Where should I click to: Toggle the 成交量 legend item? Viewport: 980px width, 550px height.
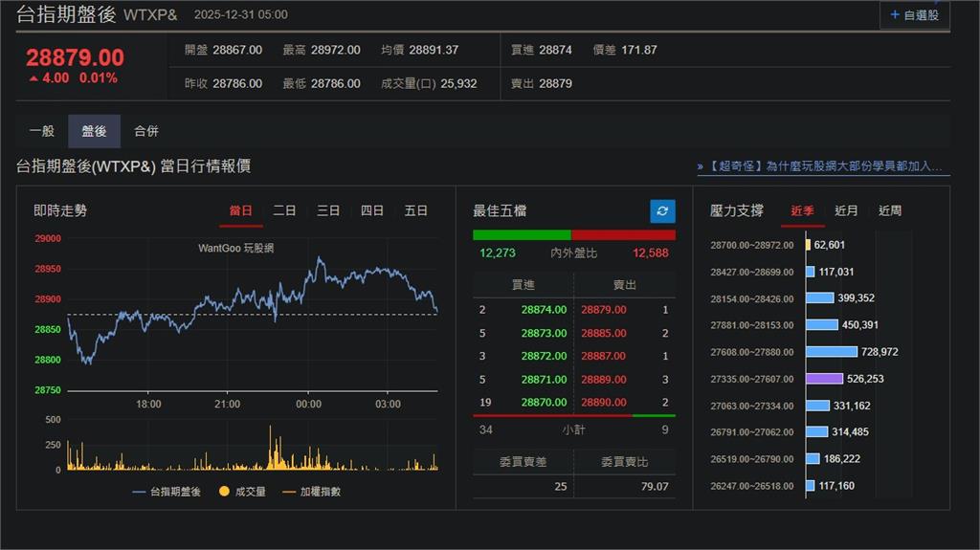[x=243, y=492]
